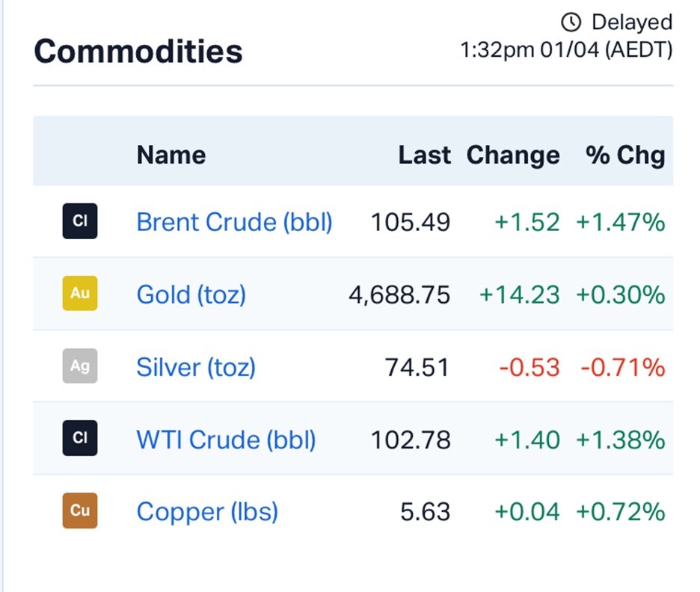Click the 1:32pm 01/04 (AEDT) timestamp
700x592 pixels.
[566, 50]
